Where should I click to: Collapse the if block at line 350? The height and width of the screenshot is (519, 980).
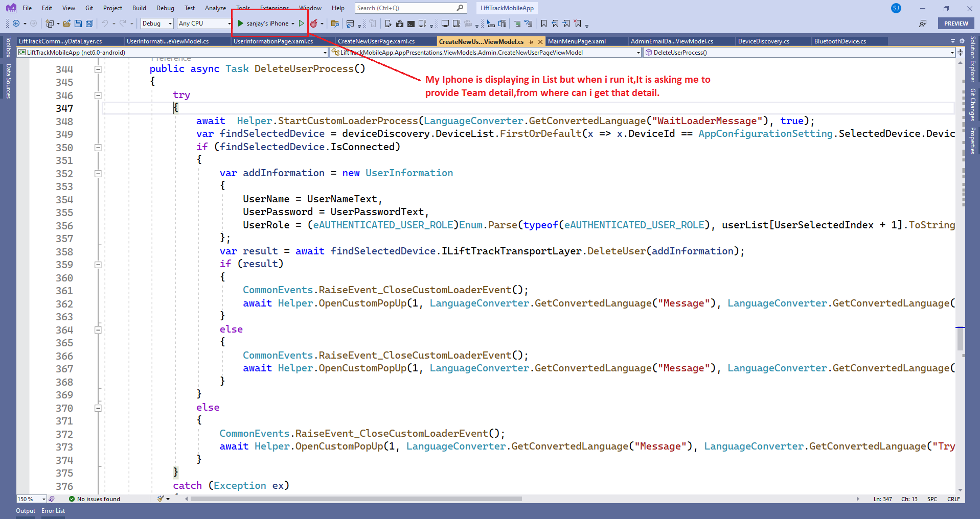[x=98, y=148]
